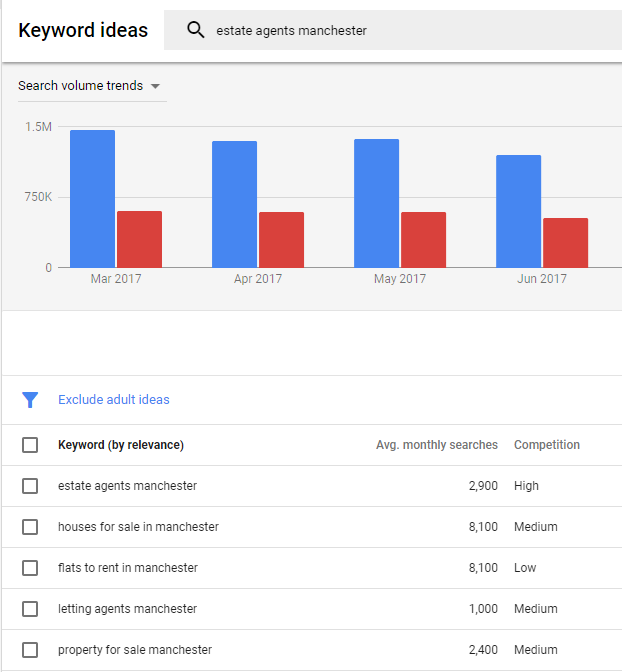
Task: Check the letting agents manchester checkbox
Action: [x=30, y=609]
